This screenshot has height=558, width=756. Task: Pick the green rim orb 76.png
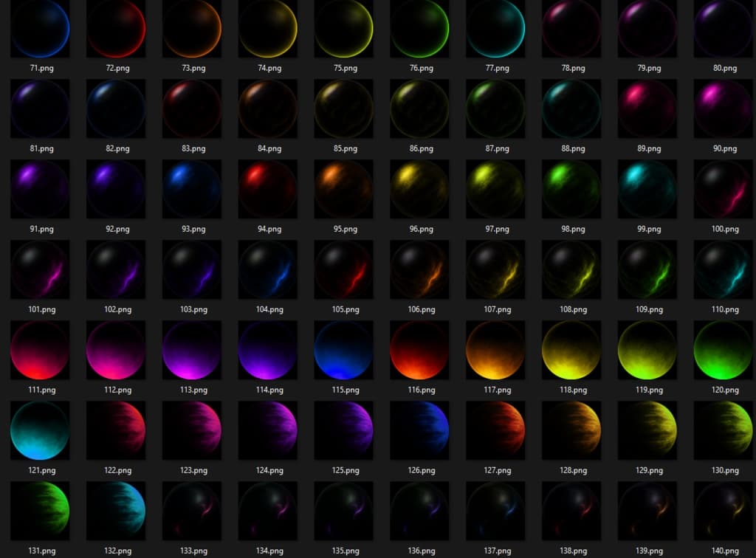[419, 29]
